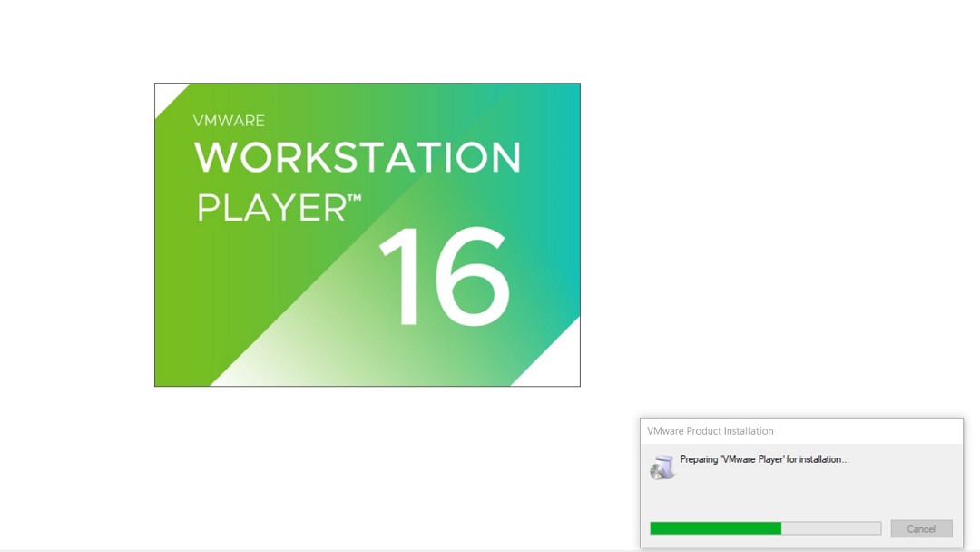Click the VMware Workstation Player 16 splash image
Image resolution: width=980 pixels, height=552 pixels.
(367, 234)
